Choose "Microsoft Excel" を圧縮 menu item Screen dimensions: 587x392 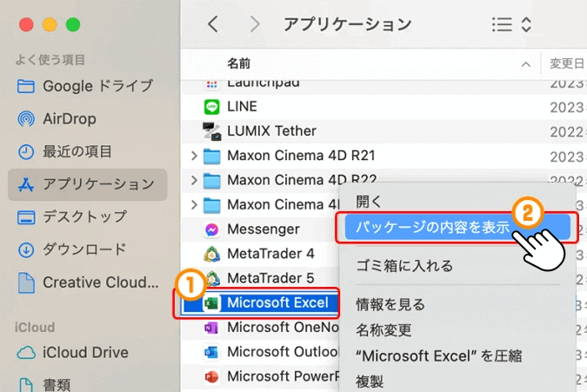point(438,355)
